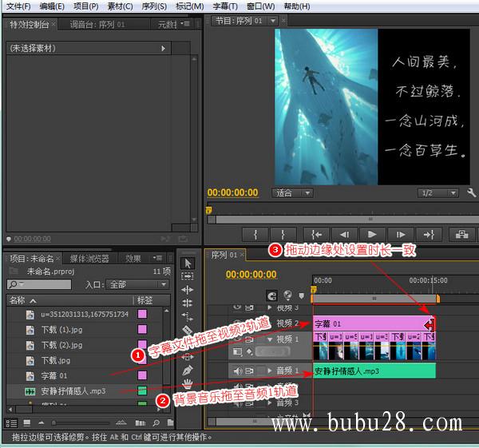The height and width of the screenshot is (448, 479).
Task: Click arrow beside (未选择素材)
Action: coord(164,48)
